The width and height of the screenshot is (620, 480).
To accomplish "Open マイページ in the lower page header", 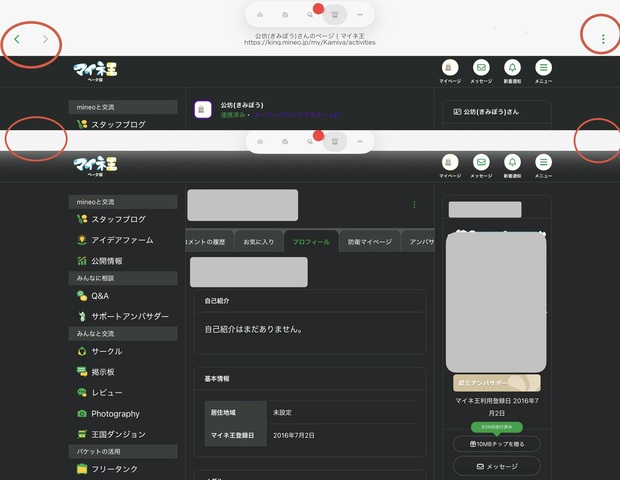I will 450,166.
